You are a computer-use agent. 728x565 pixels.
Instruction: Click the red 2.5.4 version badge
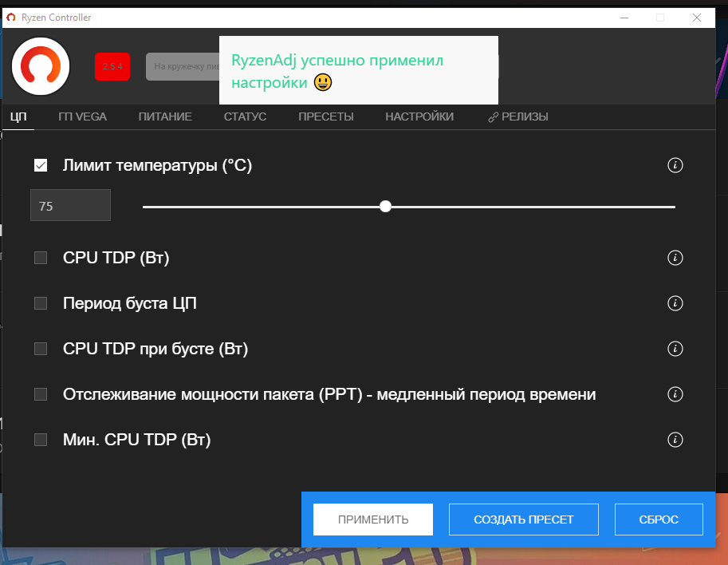[x=112, y=66]
